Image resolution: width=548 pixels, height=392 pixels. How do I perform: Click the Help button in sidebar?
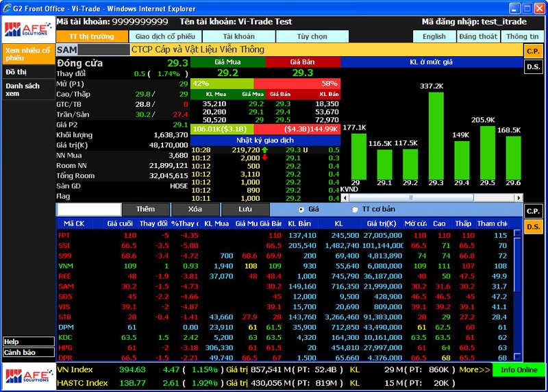(x=29, y=342)
